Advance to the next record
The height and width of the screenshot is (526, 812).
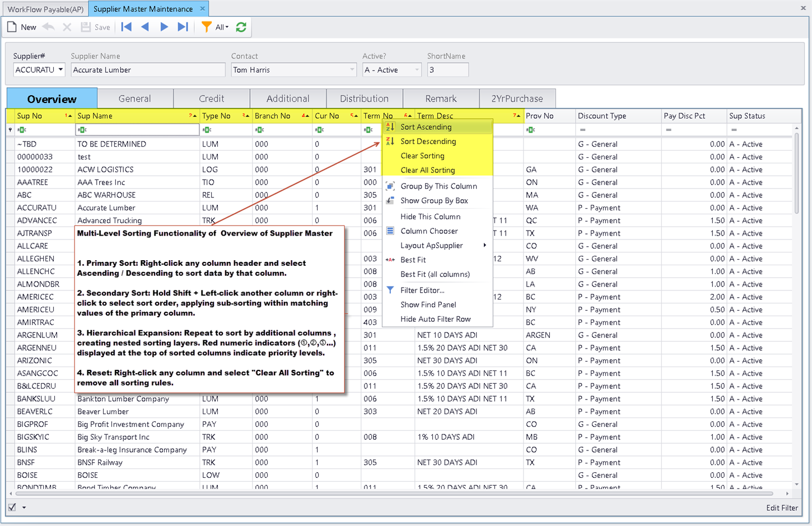164,27
